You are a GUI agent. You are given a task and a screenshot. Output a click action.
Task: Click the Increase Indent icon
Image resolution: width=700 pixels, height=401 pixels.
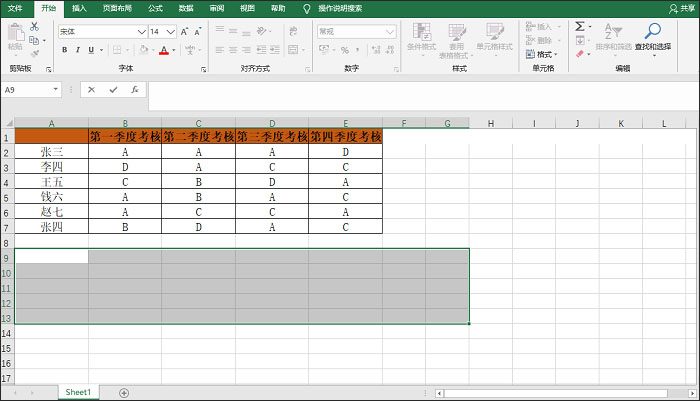pyautogui.click(x=275, y=50)
